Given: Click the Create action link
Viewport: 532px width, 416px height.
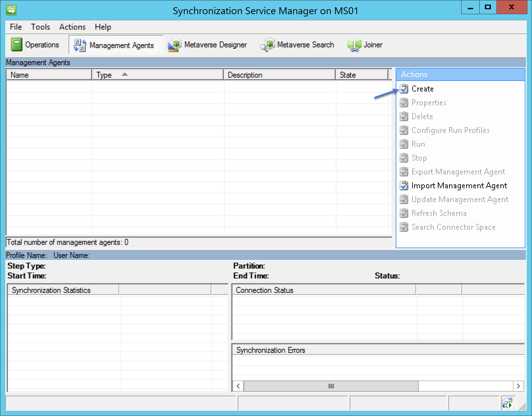Looking at the screenshot, I should click(x=423, y=89).
